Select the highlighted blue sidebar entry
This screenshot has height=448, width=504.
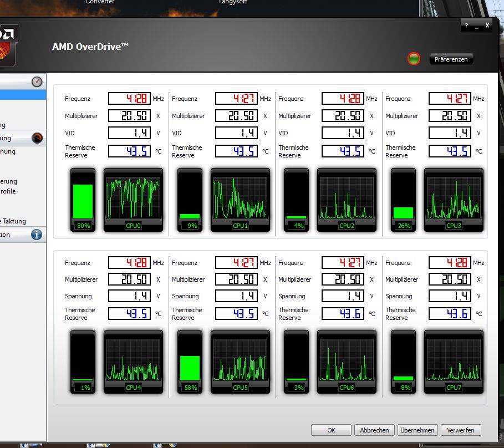[23, 95]
